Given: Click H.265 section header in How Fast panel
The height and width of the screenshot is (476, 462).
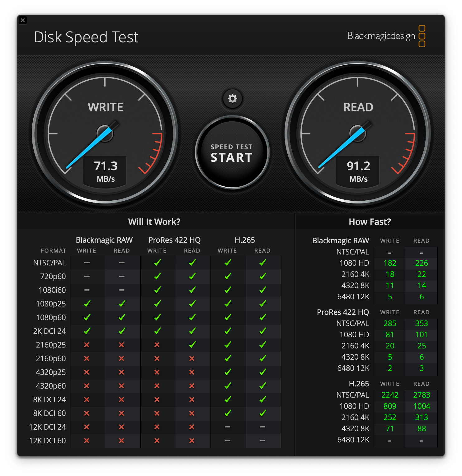Looking at the screenshot, I should (x=359, y=384).
